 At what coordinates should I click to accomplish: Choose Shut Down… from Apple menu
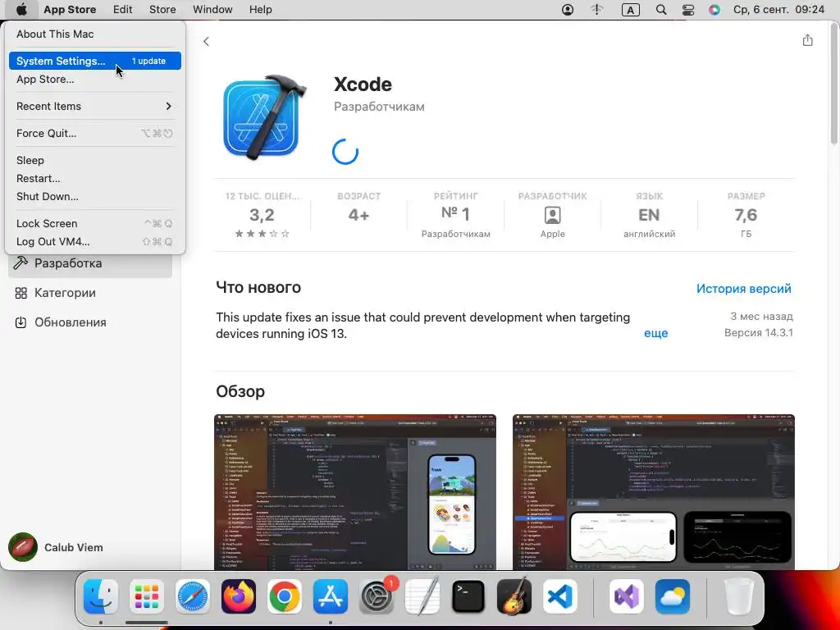pyautogui.click(x=95, y=196)
